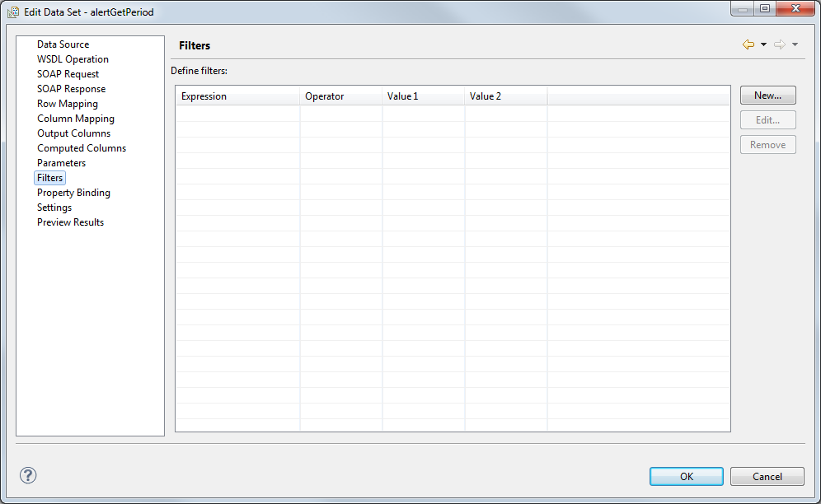
Task: Go to Preview Results
Action: point(70,222)
